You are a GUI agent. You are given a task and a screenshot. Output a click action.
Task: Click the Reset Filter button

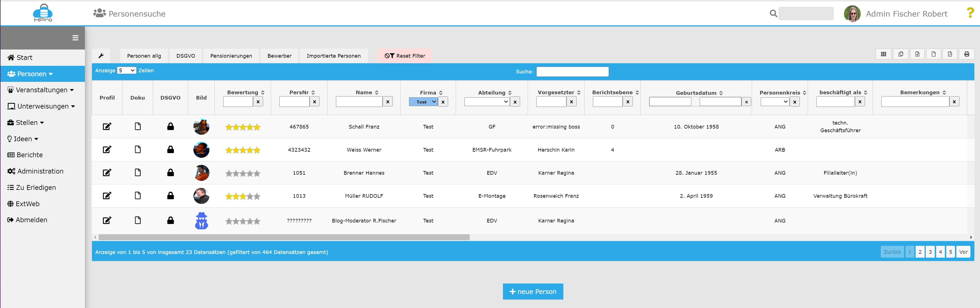pyautogui.click(x=405, y=56)
